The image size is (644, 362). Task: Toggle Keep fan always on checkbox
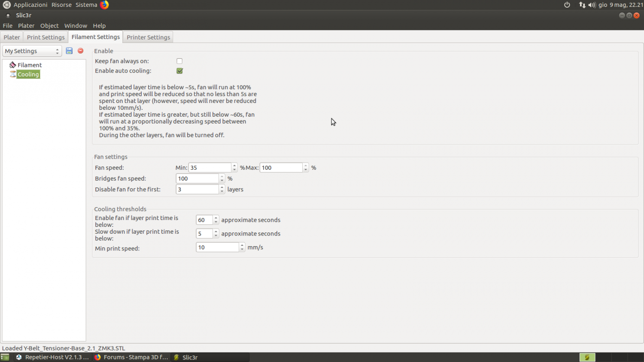(x=179, y=61)
